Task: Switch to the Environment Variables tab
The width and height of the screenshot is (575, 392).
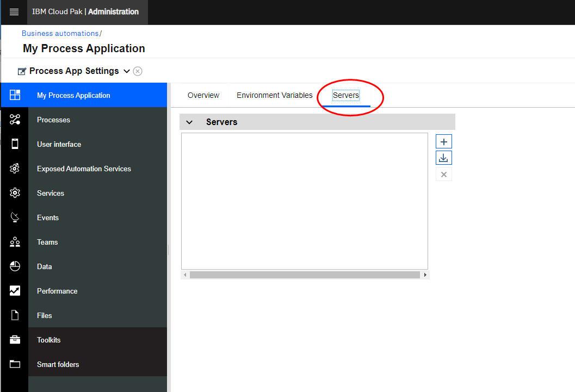Action: point(274,95)
